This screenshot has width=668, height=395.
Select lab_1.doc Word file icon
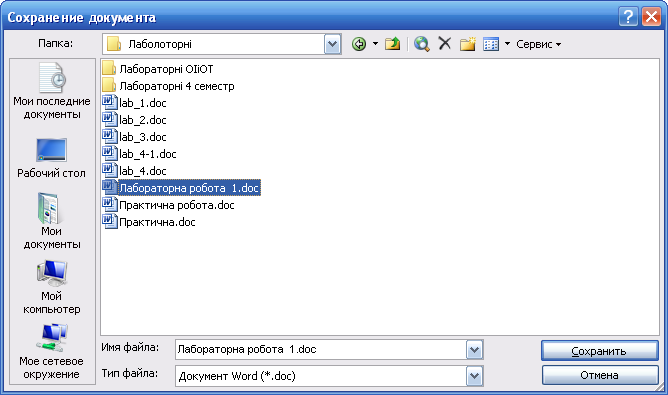[109, 103]
